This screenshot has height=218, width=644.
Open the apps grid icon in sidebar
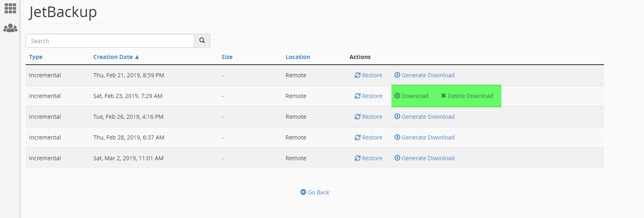(x=10, y=8)
